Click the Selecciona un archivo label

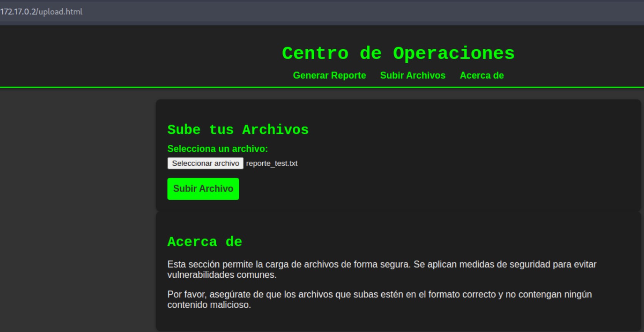[218, 149]
